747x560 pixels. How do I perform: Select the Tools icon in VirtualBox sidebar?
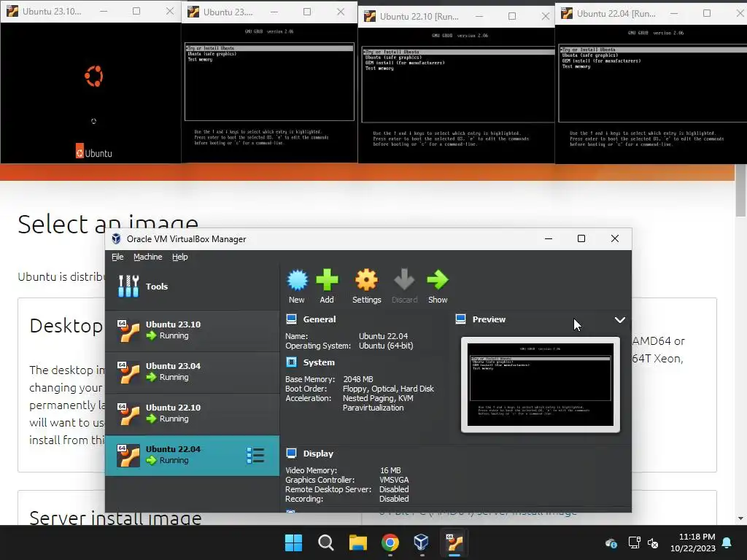tap(128, 286)
